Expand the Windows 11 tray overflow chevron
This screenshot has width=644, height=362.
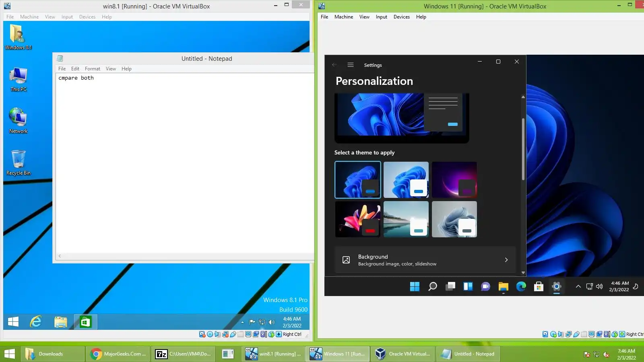(x=578, y=286)
